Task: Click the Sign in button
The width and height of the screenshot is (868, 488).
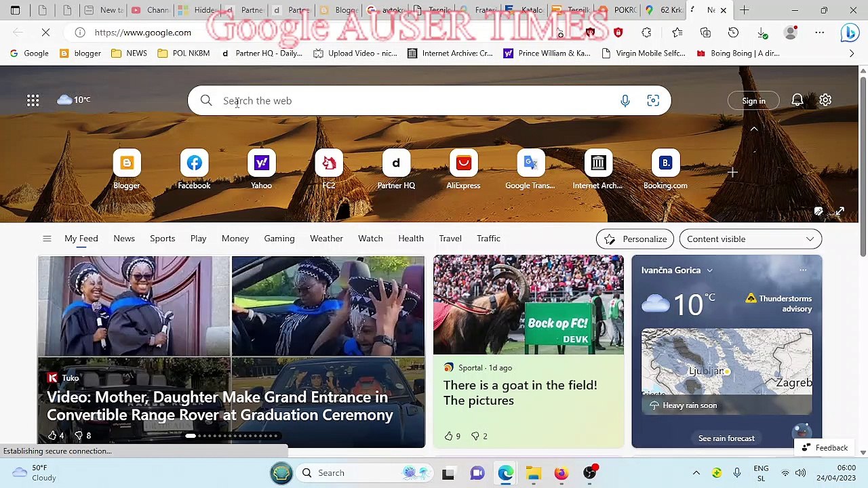Action: pos(753,101)
